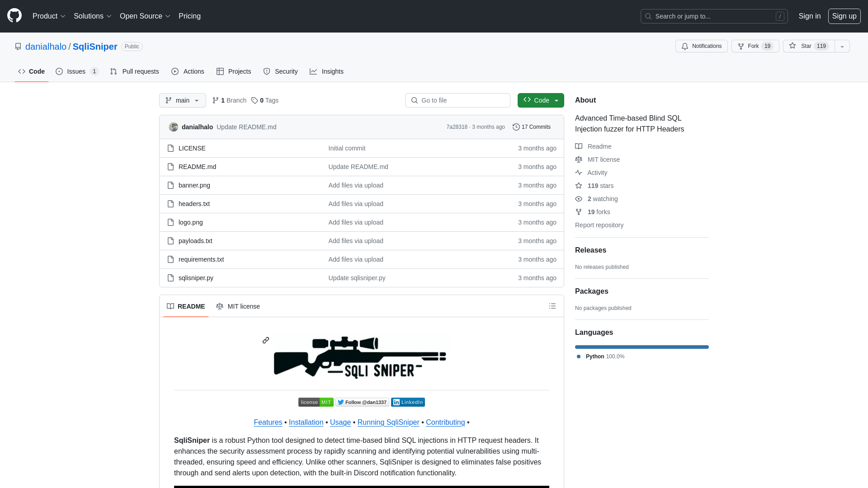Click the Twitter Follow @dan1337 badge
This screenshot has width=868, height=488.
click(362, 402)
